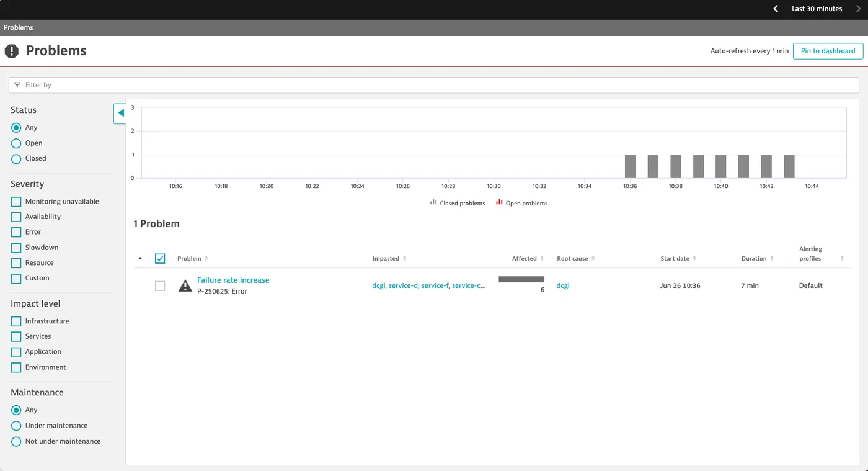Click the Closed problems legend icon
Image resolution: width=868 pixels, height=471 pixels.
pos(433,202)
